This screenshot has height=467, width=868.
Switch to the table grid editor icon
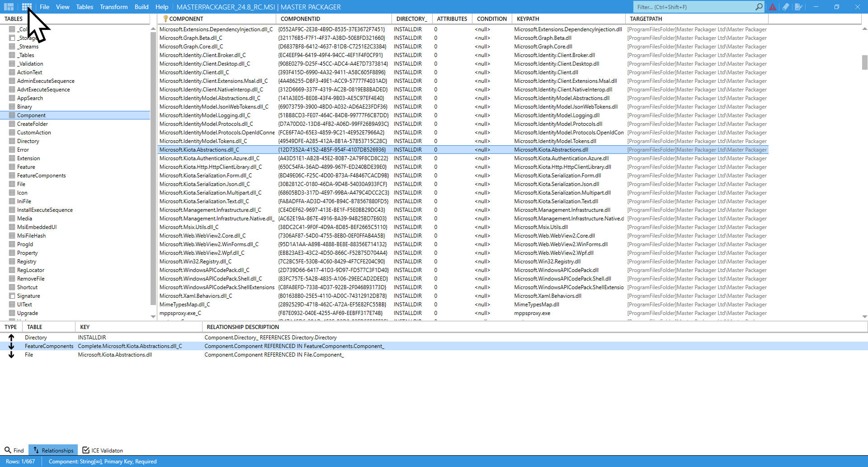27,7
